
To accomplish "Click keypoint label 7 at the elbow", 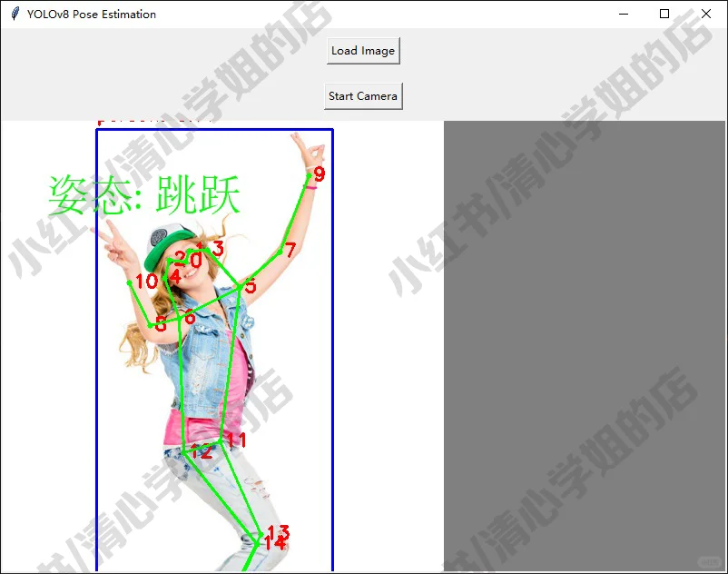I will [x=290, y=250].
